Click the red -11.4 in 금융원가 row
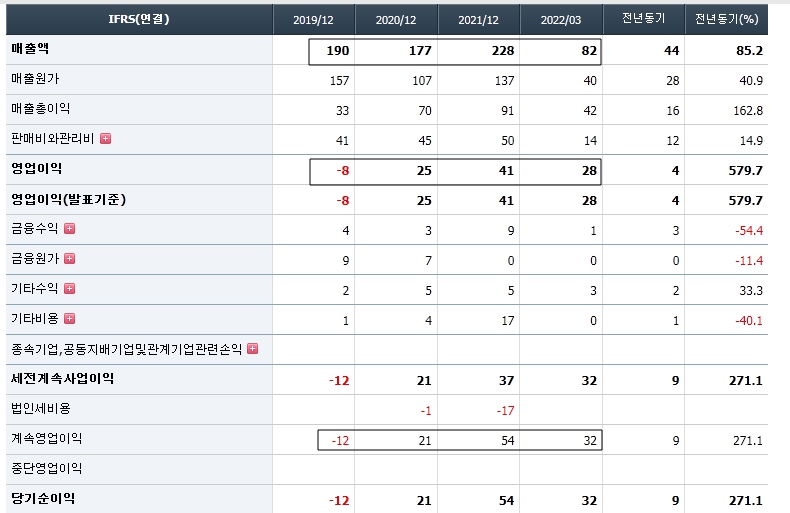The width and height of the screenshot is (790, 513). tap(749, 261)
